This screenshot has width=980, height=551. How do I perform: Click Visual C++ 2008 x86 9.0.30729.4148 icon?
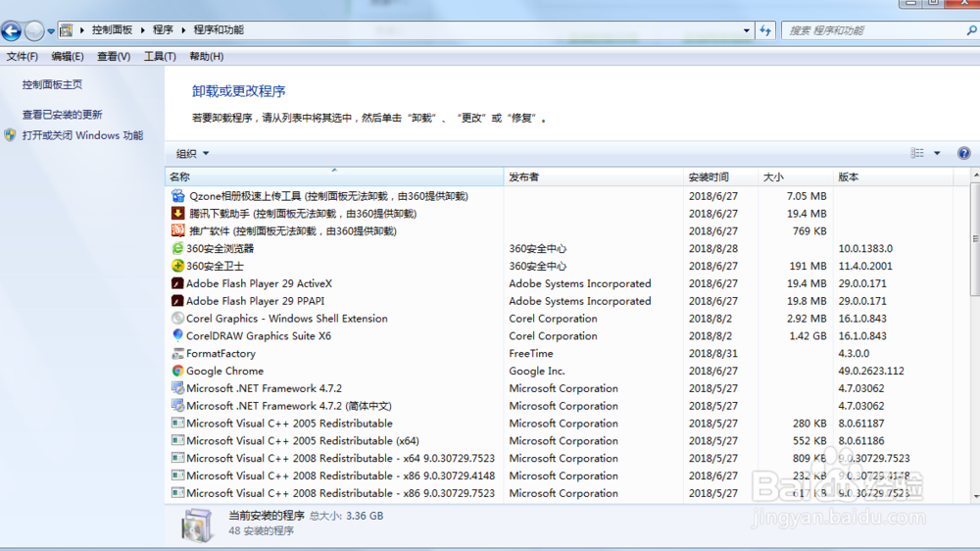(x=178, y=476)
